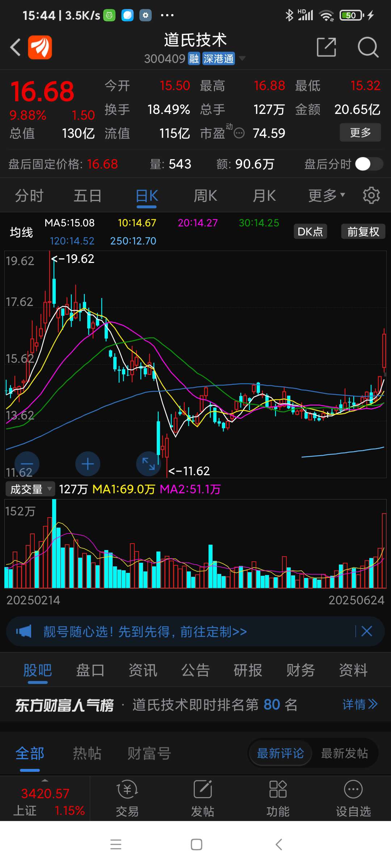Tap the 更多 quote details button
The image size is (391, 868).
click(x=360, y=132)
